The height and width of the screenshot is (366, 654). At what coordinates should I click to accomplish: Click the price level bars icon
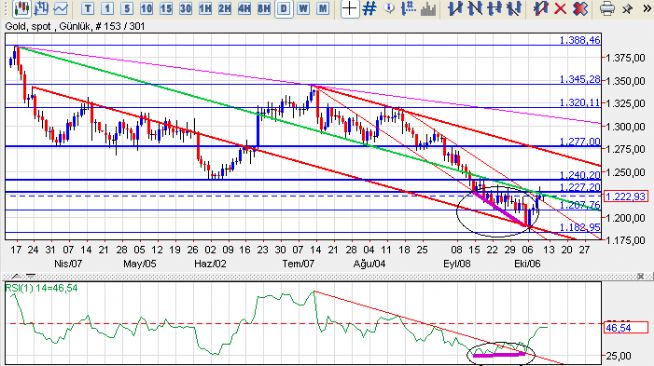coord(408,9)
